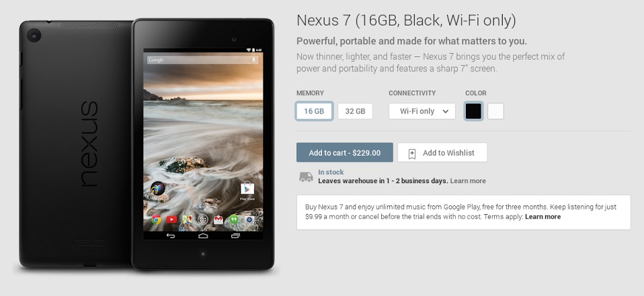Select the 32 GB memory option
644x296 pixels.
pyautogui.click(x=355, y=111)
